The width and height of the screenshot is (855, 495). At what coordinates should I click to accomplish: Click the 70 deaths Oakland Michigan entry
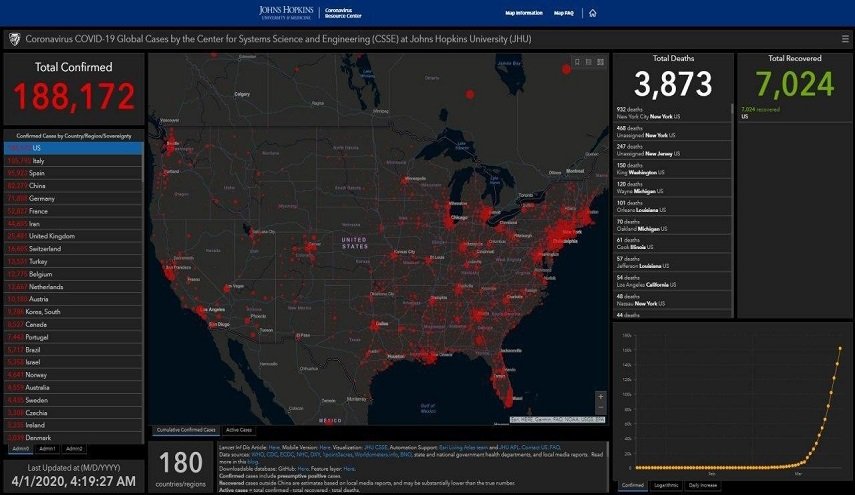[672, 225]
